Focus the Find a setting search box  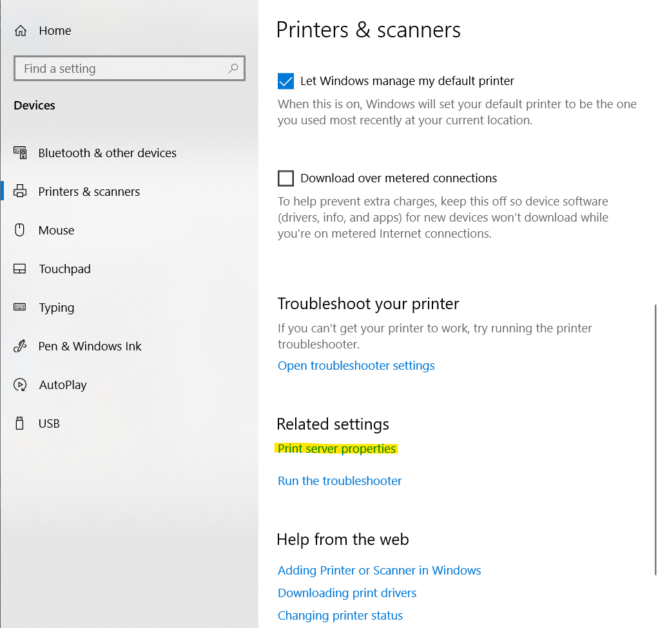(129, 68)
